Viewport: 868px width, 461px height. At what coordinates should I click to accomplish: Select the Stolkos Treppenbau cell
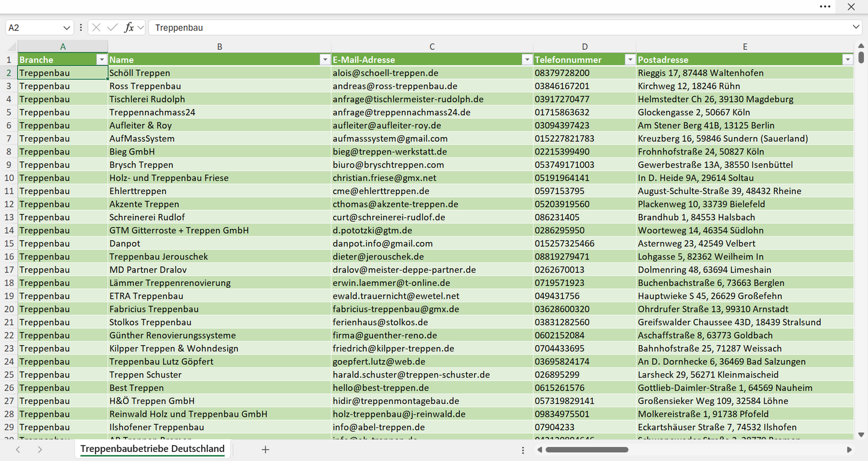tap(220, 322)
